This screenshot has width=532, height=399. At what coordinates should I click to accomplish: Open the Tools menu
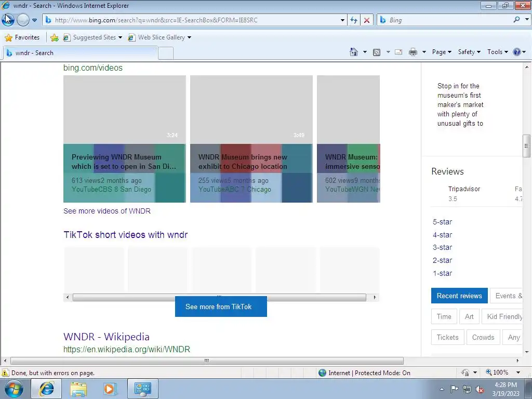click(x=497, y=52)
